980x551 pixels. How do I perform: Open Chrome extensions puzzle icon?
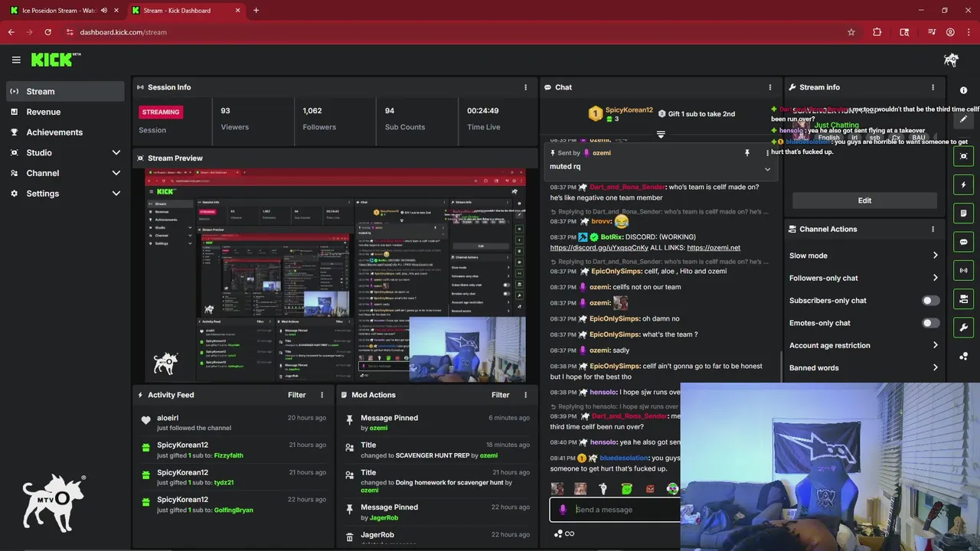(877, 32)
